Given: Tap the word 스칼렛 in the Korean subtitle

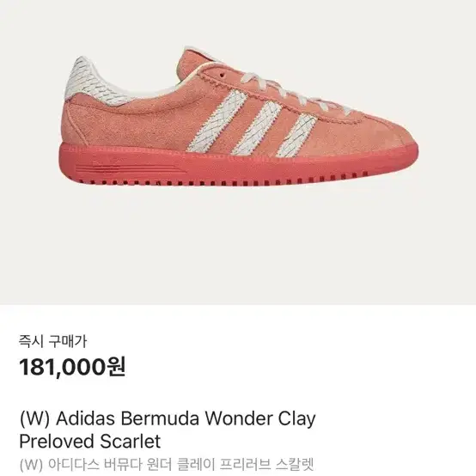Looking at the screenshot, I should coord(295,465).
